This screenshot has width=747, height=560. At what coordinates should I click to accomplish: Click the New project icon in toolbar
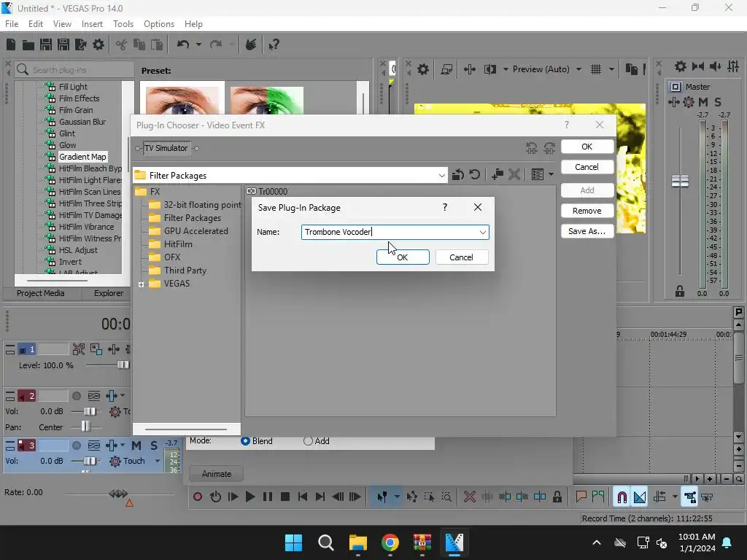coord(11,44)
